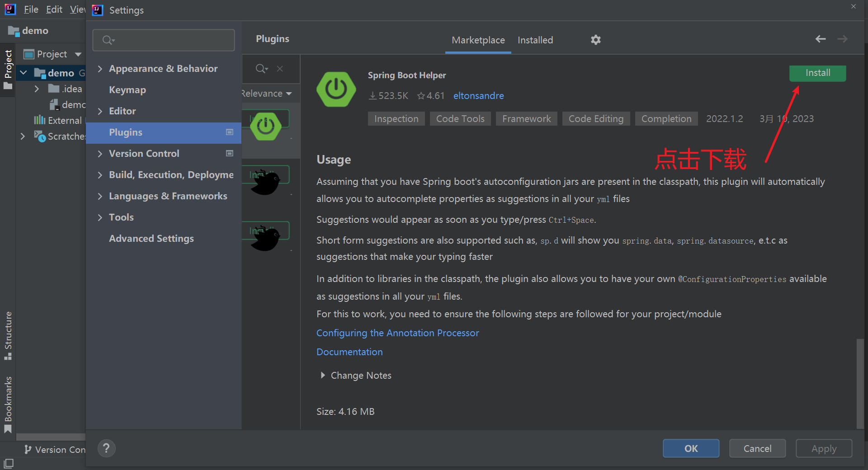Open Configuring the Annotation Processor link
Viewport: 868px width, 470px height.
[397, 333]
